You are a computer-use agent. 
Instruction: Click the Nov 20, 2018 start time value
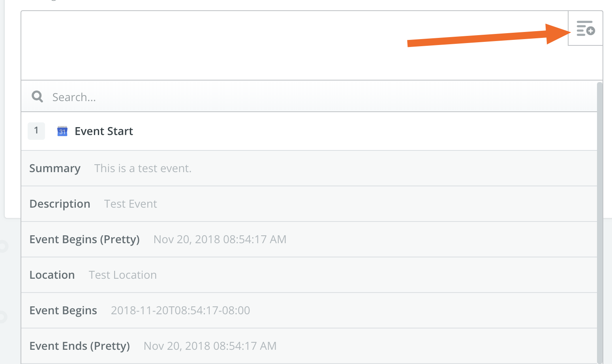(220, 239)
